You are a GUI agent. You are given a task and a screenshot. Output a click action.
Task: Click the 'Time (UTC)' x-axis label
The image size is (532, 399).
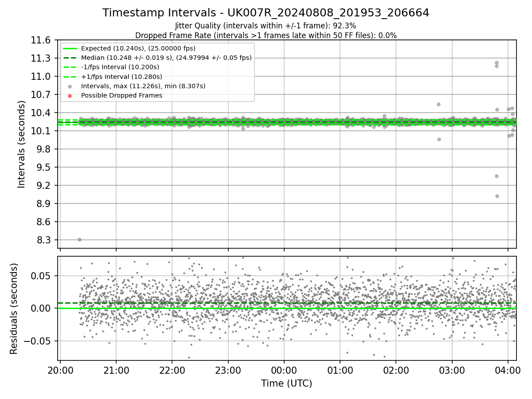(286, 383)
